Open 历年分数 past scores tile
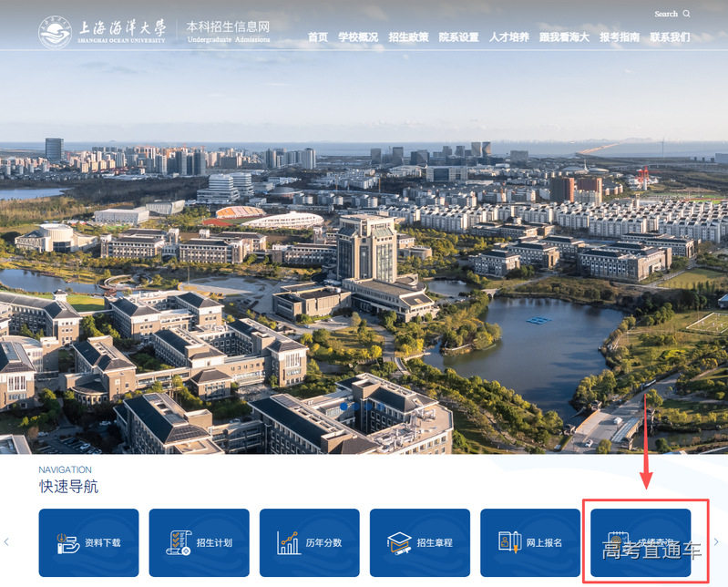Viewport: 728px width, 587px height. pos(309,542)
